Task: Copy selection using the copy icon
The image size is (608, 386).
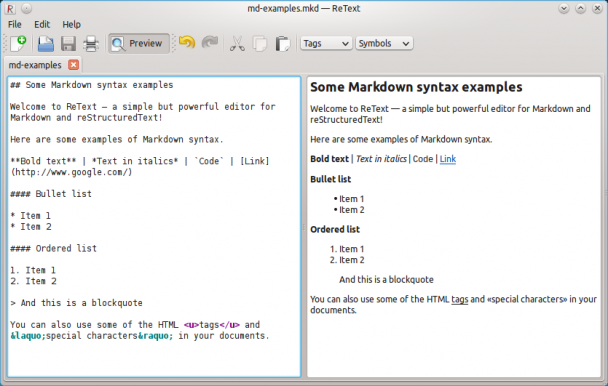Action: pyautogui.click(x=260, y=43)
